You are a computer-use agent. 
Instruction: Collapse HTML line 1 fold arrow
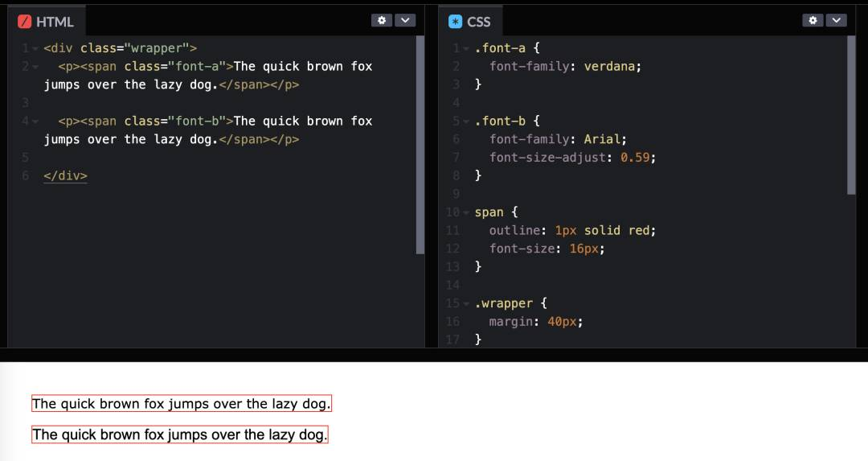[x=35, y=49]
